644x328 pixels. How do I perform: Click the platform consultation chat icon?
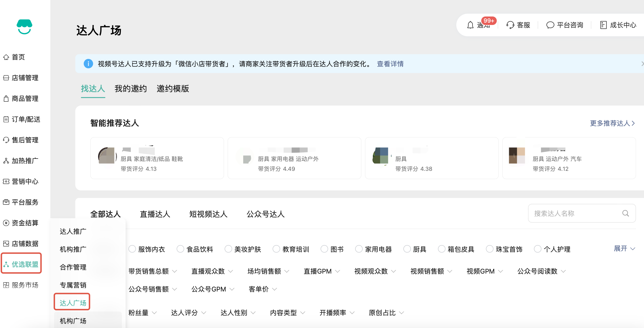click(x=550, y=25)
